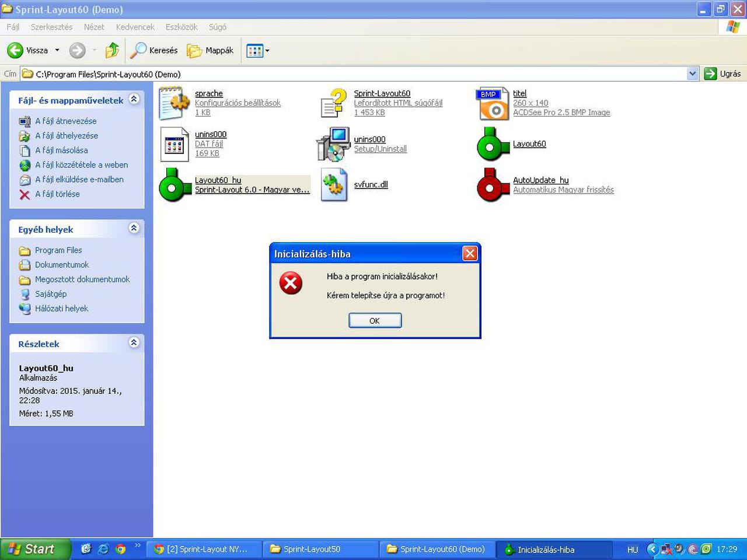This screenshot has width=747, height=560.
Task: Open the Vissza history dropdown arrow
Action: [x=57, y=51]
